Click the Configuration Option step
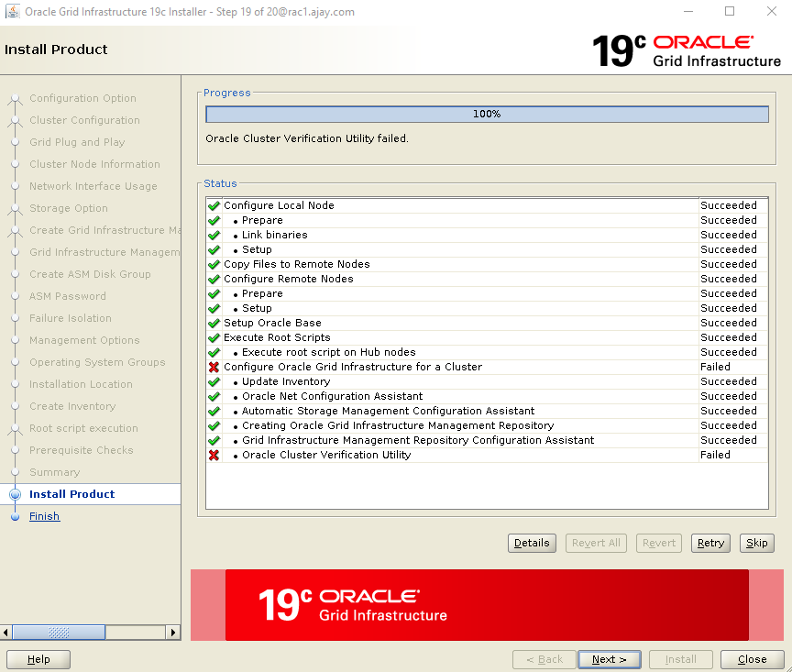792x672 pixels. pyautogui.click(x=82, y=98)
